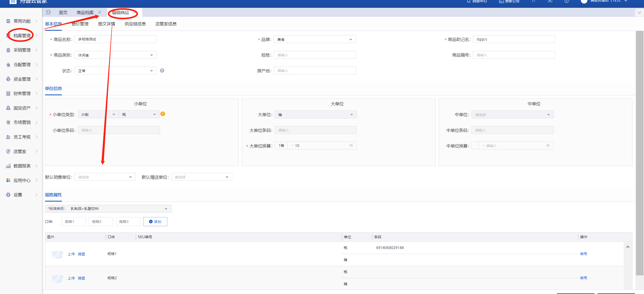Click the 仓配管理 warehouse icon
The image size is (644, 294).
coord(8,65)
